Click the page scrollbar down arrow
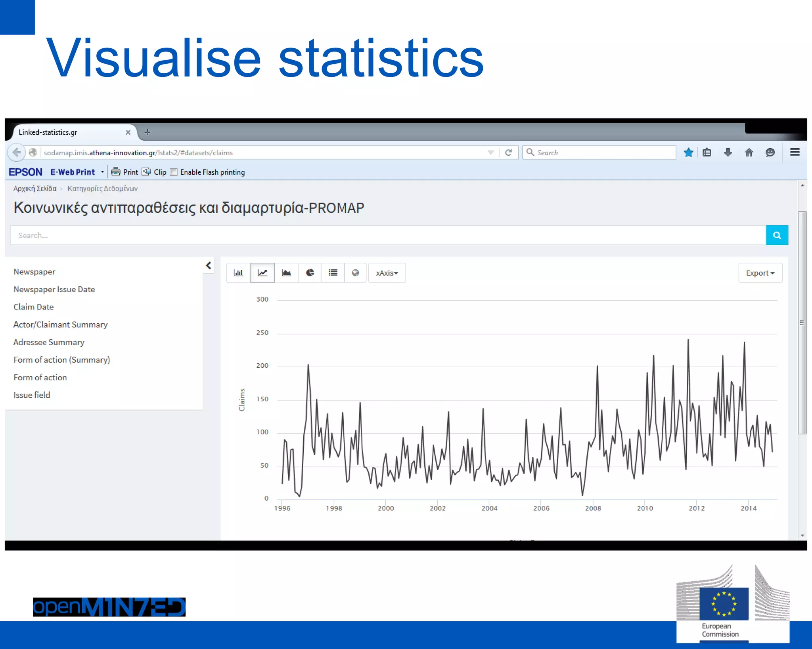 [x=802, y=535]
